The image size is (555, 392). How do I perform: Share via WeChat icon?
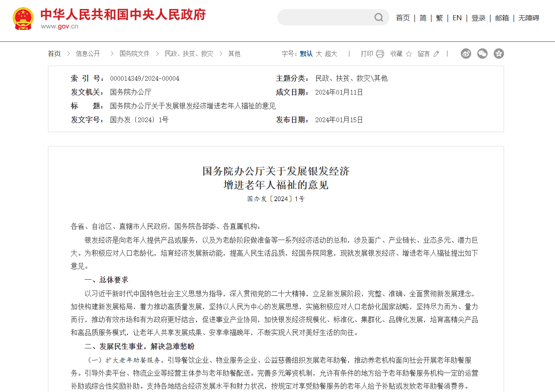click(x=482, y=54)
